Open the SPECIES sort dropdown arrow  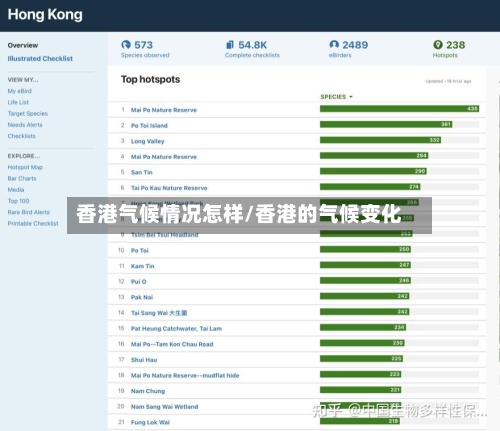[x=351, y=97]
